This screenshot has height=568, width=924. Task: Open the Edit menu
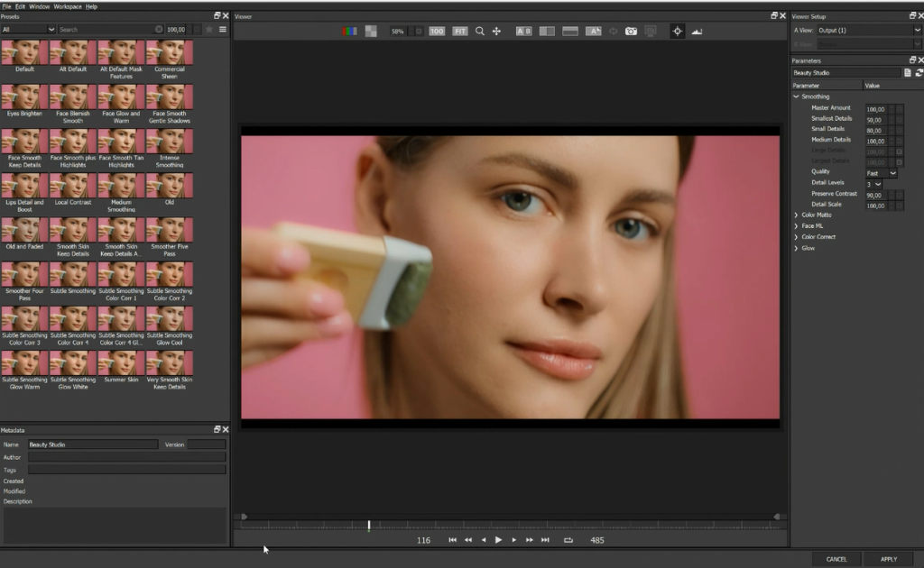click(x=20, y=6)
